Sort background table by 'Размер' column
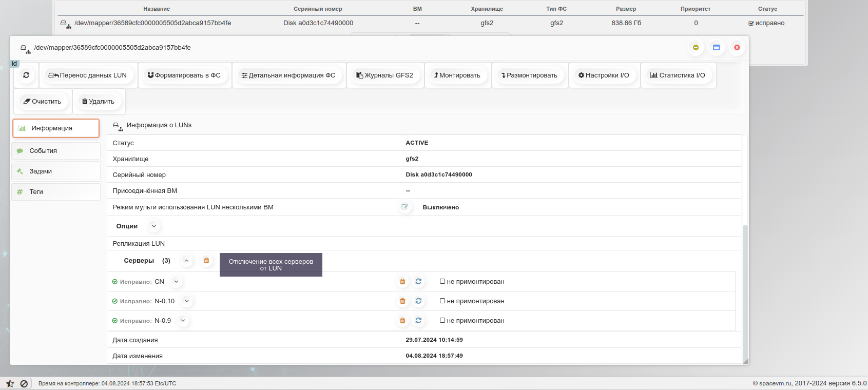This screenshot has width=868, height=390. coord(626,9)
